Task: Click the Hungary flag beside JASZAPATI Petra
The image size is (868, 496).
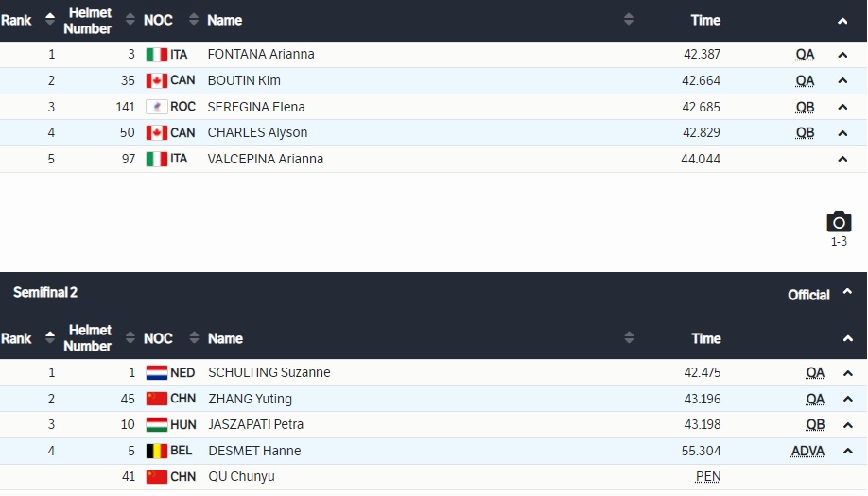Action: point(156,425)
